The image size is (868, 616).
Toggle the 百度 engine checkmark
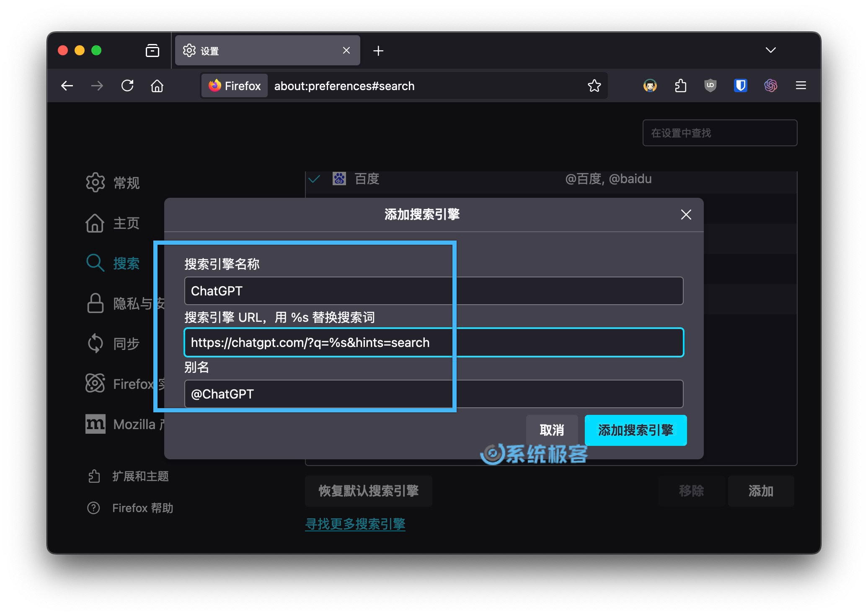[314, 179]
